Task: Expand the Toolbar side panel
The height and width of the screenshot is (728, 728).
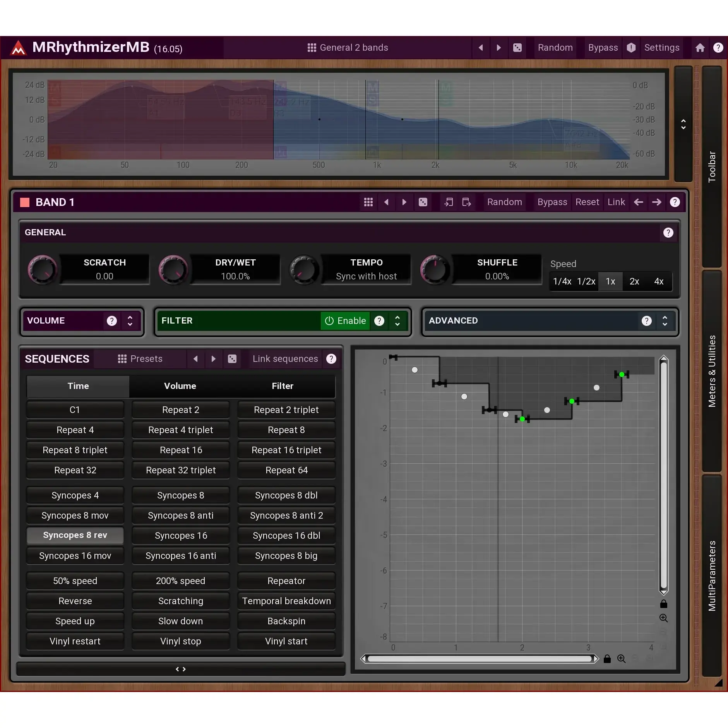Action: 712,167
